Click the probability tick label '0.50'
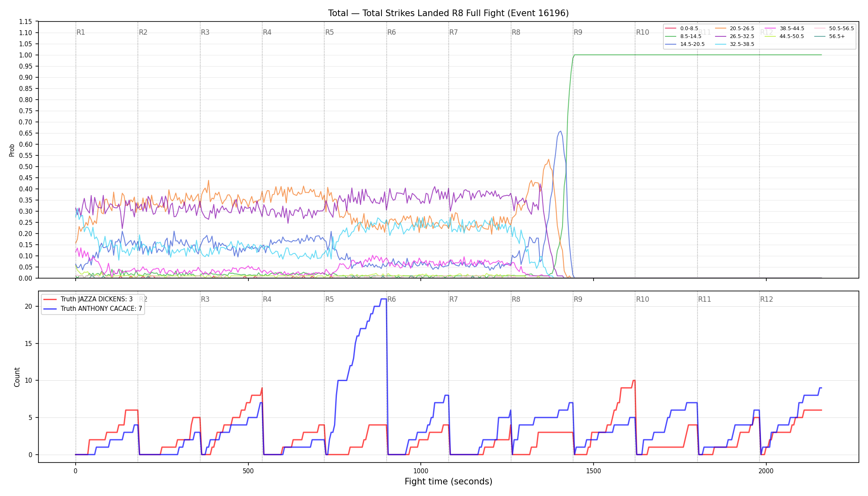The image size is (868, 496). pyautogui.click(x=26, y=167)
